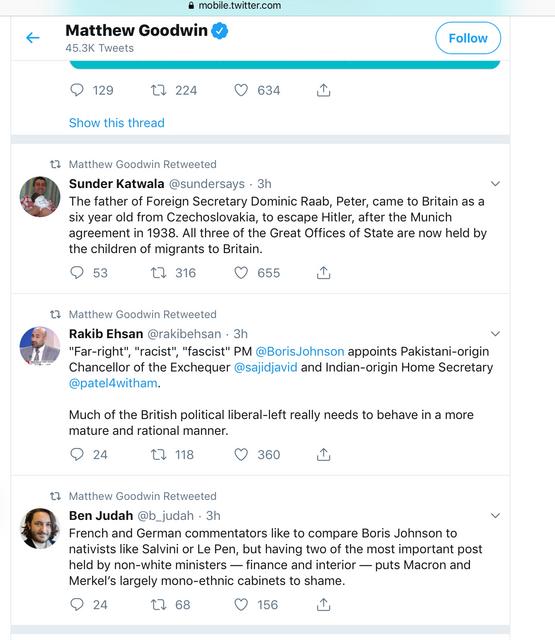Share Sunder Katwala's tweet

pos(323,272)
